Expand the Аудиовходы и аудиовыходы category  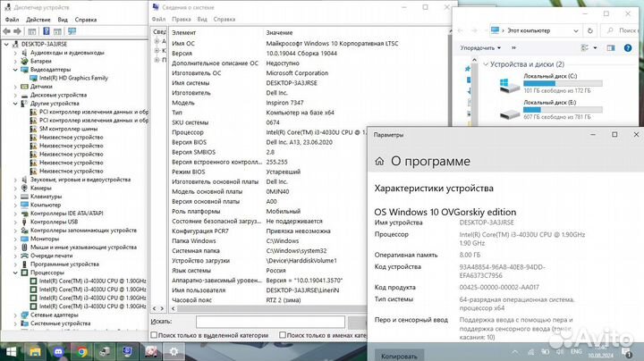pos(15,53)
